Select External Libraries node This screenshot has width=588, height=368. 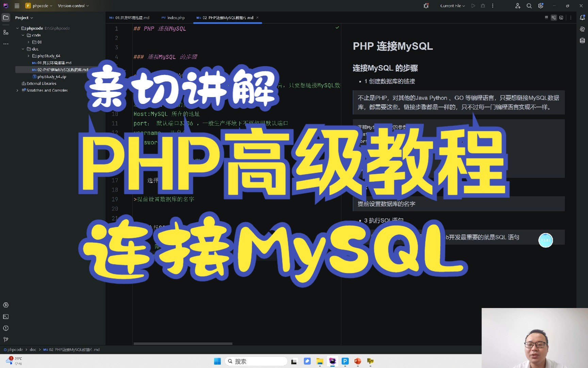[39, 83]
